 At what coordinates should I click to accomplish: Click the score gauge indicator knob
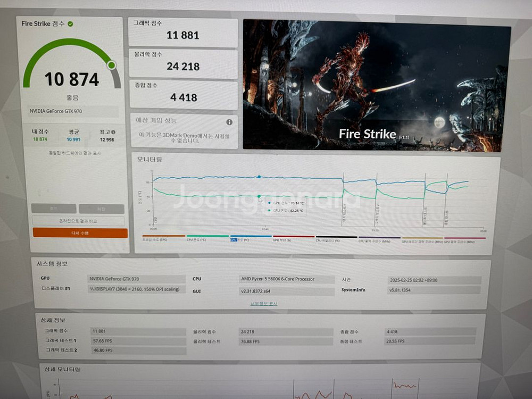pyautogui.click(x=111, y=65)
